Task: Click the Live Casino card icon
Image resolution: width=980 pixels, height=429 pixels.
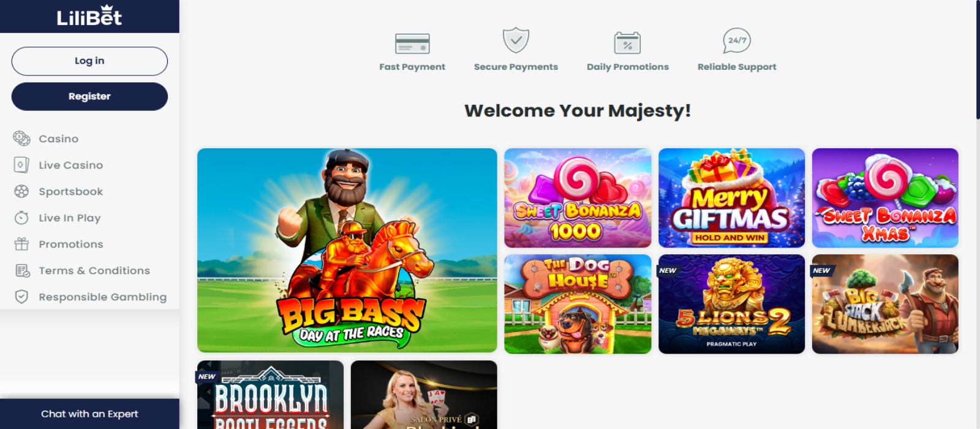Action: click(x=21, y=165)
